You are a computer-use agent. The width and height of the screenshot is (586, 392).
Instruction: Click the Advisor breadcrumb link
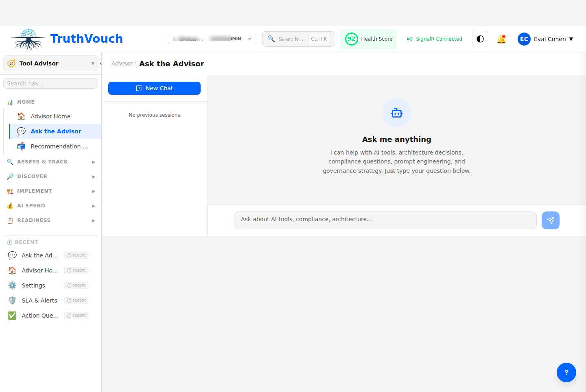tap(122, 63)
